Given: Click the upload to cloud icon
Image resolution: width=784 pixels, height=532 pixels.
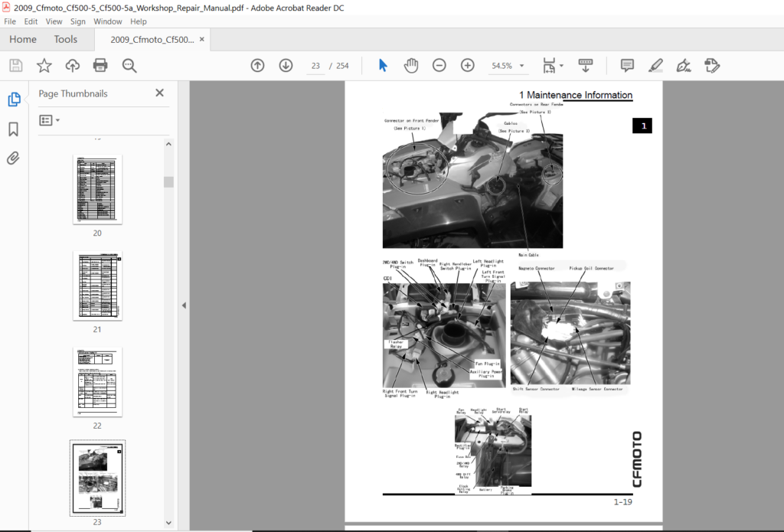Looking at the screenshot, I should point(73,66).
